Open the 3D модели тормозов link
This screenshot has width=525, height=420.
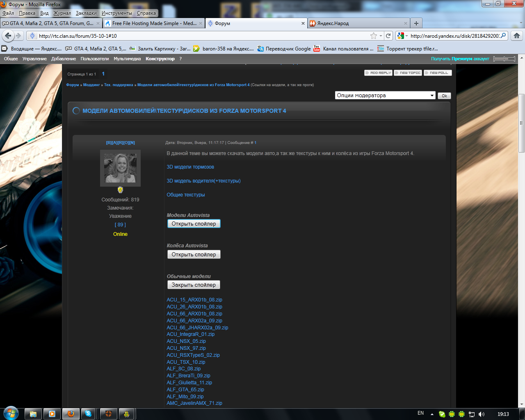point(190,167)
